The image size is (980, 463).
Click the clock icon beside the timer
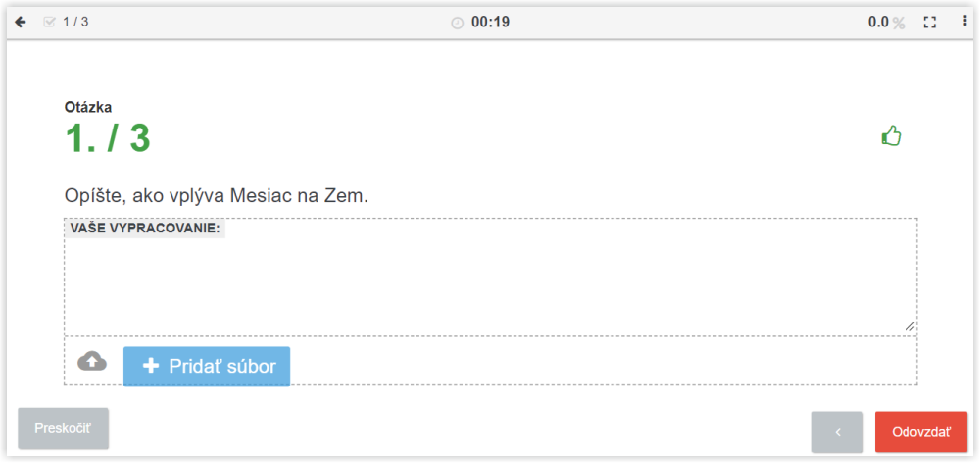tap(458, 24)
